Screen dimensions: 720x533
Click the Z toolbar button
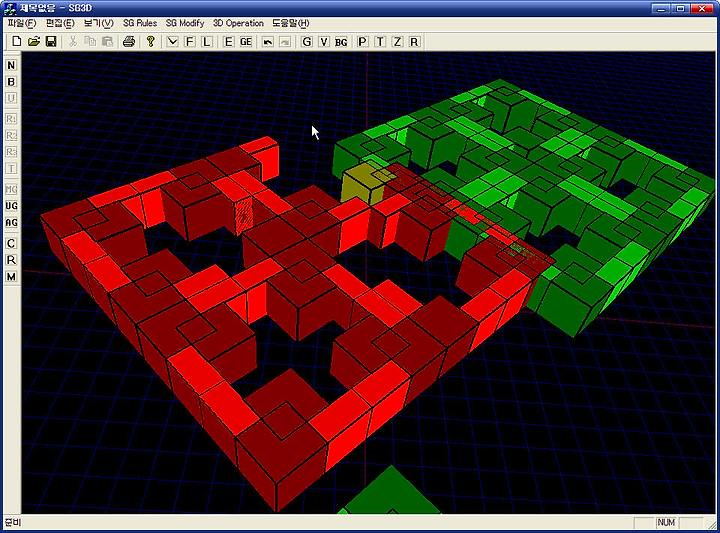[x=397, y=42]
